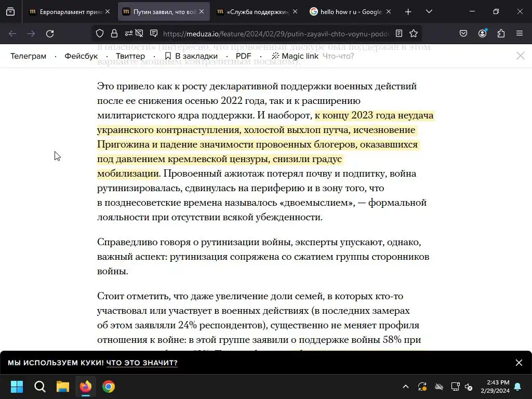Open Windows taskbar search

click(39, 387)
